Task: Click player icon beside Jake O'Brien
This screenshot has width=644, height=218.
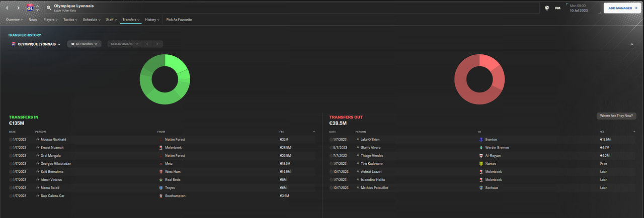Action: point(358,140)
